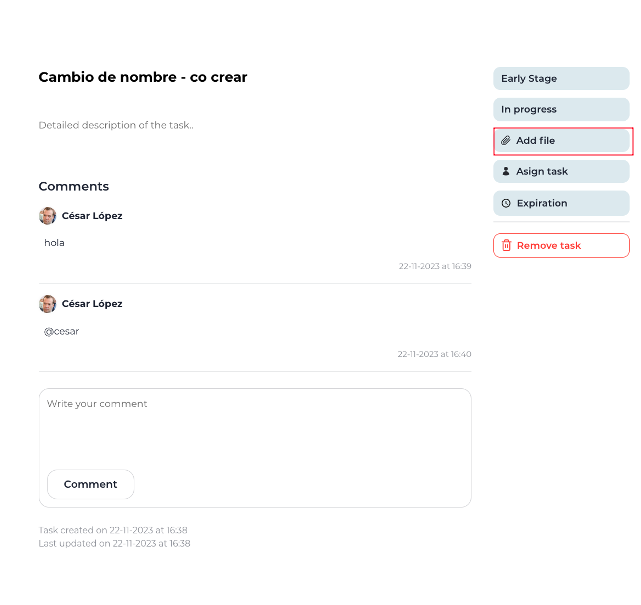Image resolution: width=641 pixels, height=605 pixels.
Task: Open César López avatar on the @cesar comment
Action: tap(47, 304)
